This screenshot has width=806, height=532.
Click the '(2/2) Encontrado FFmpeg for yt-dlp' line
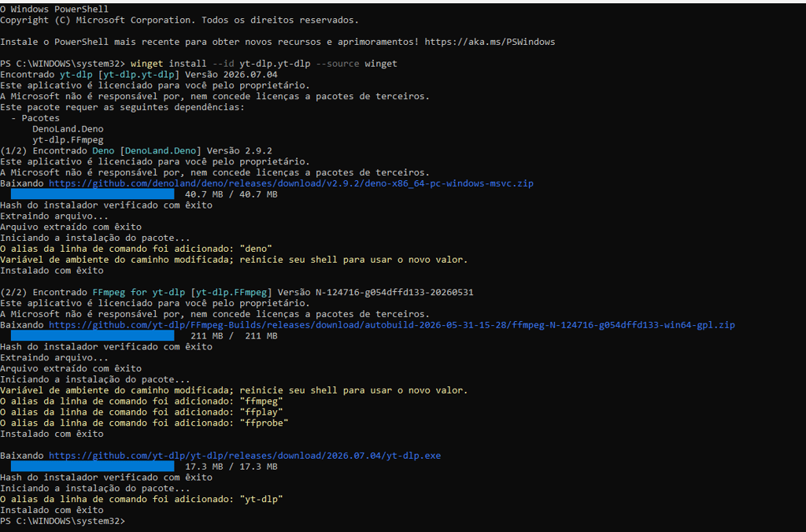[236, 292]
